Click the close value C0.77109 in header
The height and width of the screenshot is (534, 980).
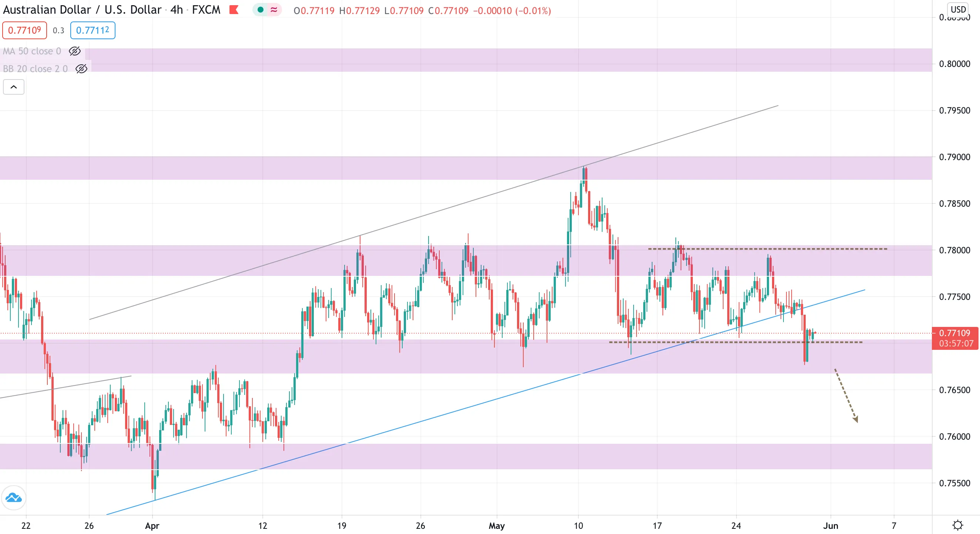point(448,11)
